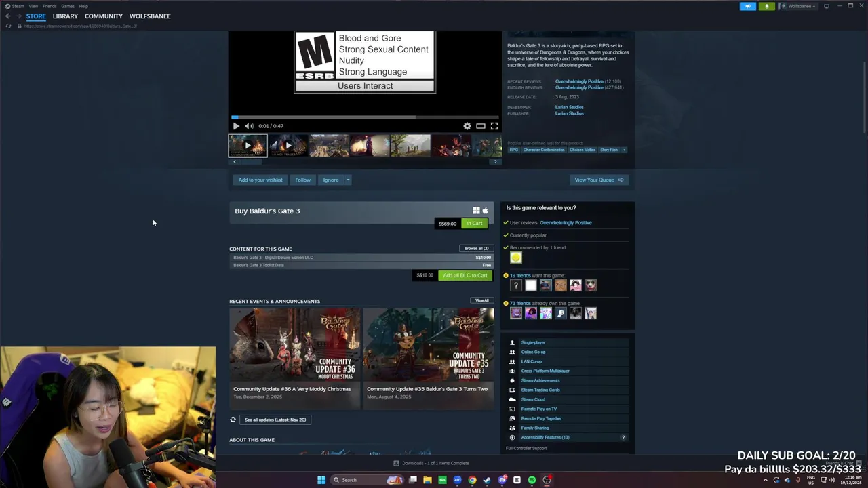Image resolution: width=868 pixels, height=488 pixels.
Task: Open 19 friends want this game link
Action: 520,275
